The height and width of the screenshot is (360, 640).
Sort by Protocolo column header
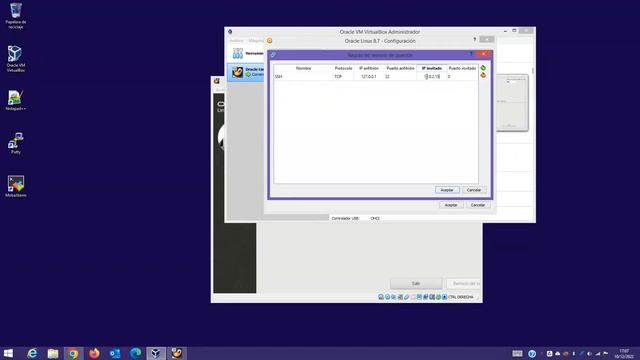click(x=343, y=68)
